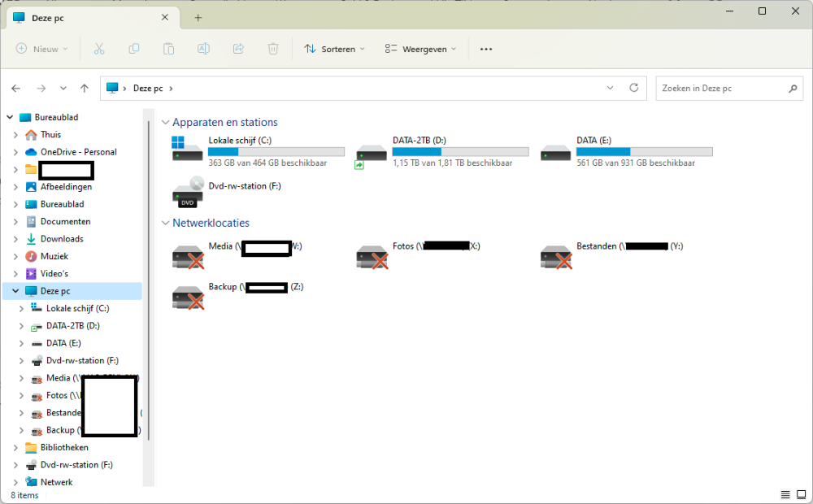This screenshot has height=504, width=813.
Task: Click the Zoeken in Deze pc search field
Action: click(x=720, y=88)
